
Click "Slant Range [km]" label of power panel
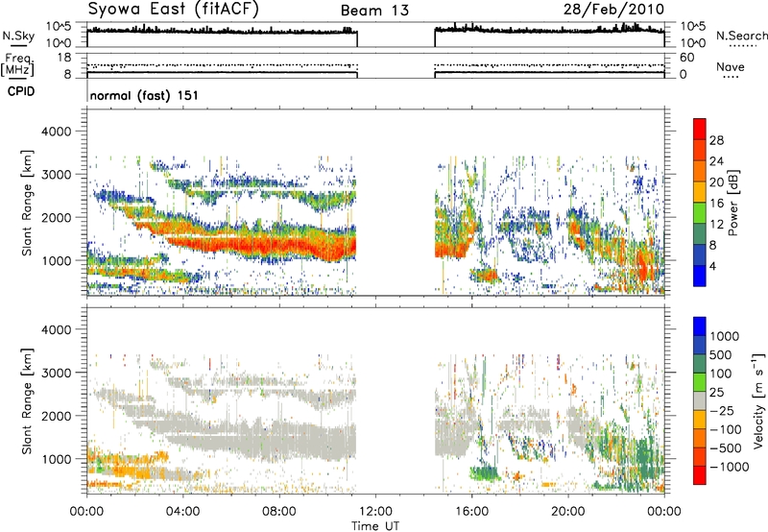27,203
